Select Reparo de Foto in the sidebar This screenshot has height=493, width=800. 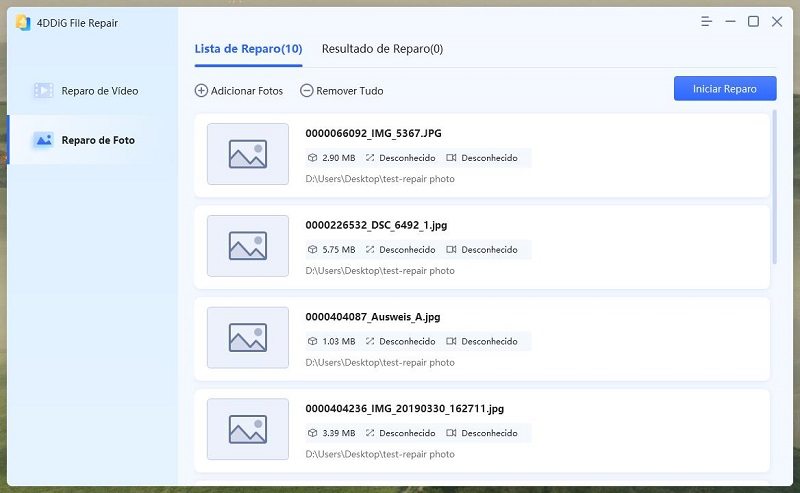tap(93, 140)
